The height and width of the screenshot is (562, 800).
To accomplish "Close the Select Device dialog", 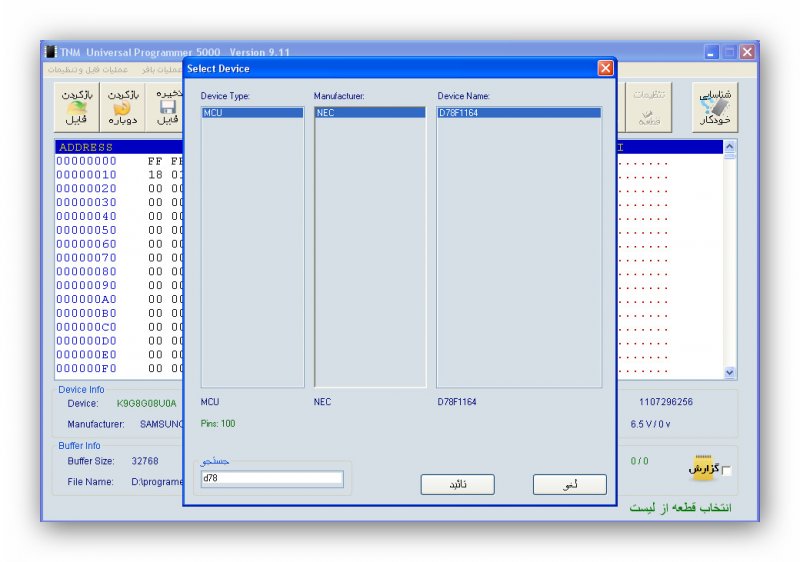I will pos(605,68).
